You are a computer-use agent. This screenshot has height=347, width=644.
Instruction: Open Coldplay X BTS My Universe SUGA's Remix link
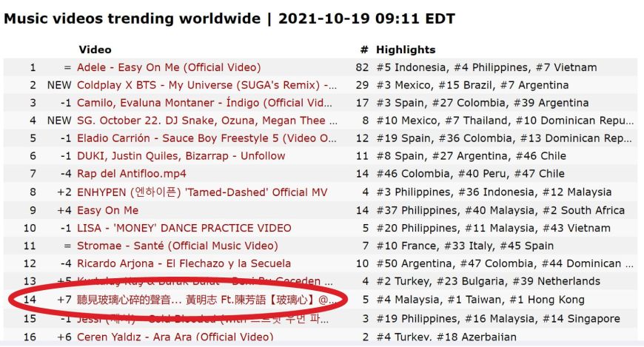coord(207,85)
